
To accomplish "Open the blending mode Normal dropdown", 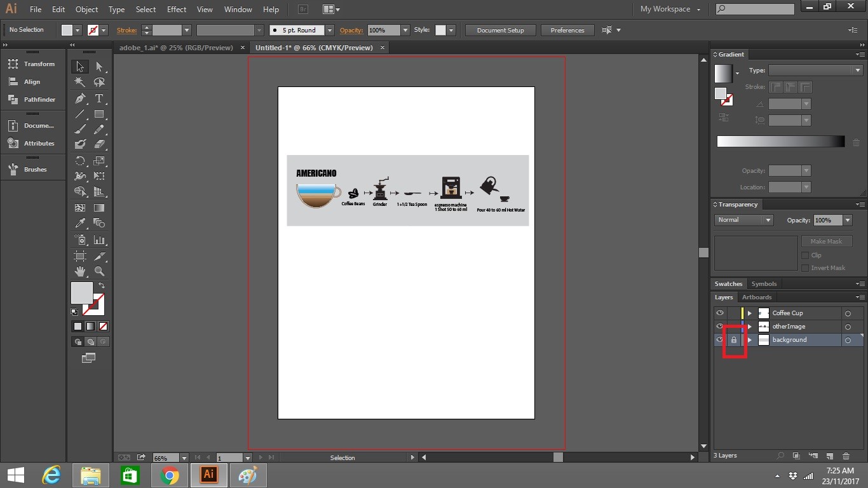I will click(x=744, y=220).
